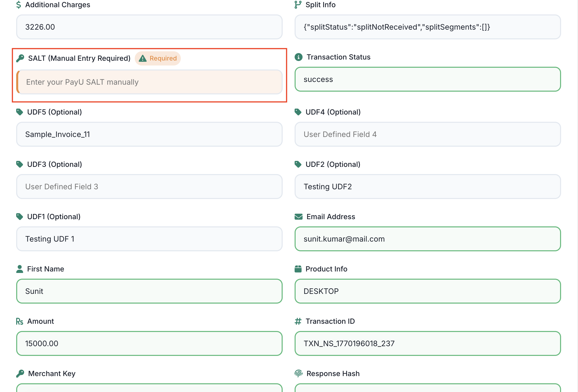This screenshot has height=392, width=578.
Task: Click the envelope icon beside Email Address
Action: pyautogui.click(x=298, y=217)
